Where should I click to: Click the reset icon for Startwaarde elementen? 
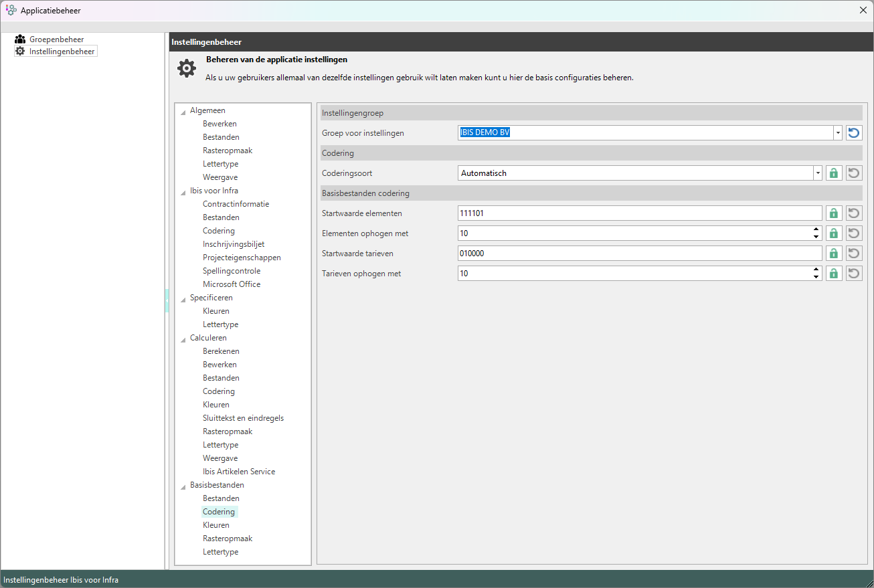click(x=853, y=213)
